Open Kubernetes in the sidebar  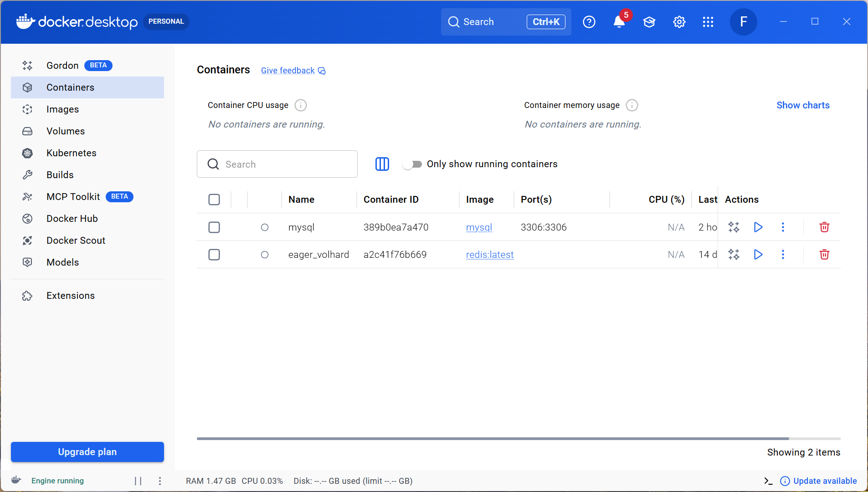point(87,153)
